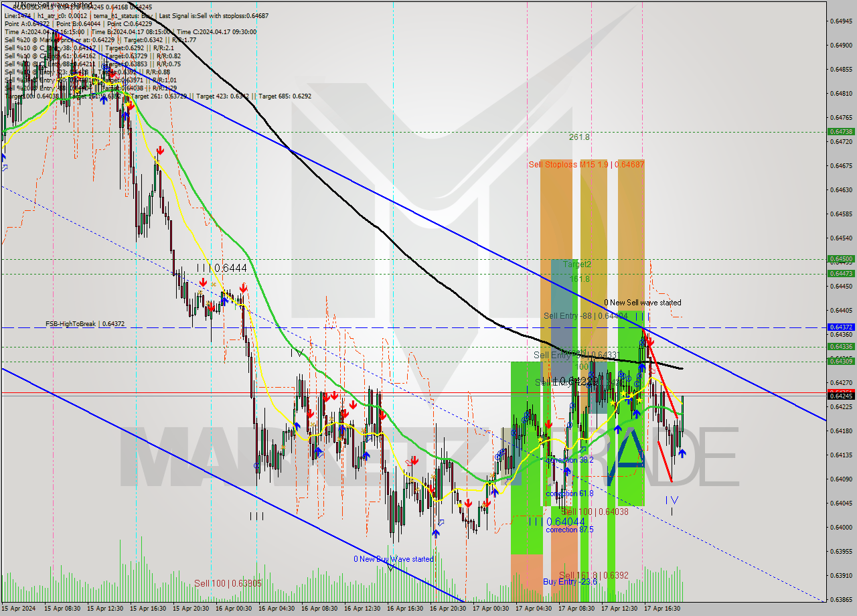The width and height of the screenshot is (857, 616).
Task: Click the 'I V' label above the last time label
Action: click(x=672, y=500)
